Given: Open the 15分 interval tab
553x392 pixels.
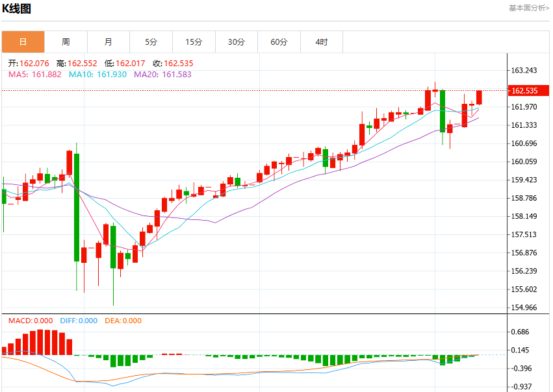Looking at the screenshot, I should point(194,42).
